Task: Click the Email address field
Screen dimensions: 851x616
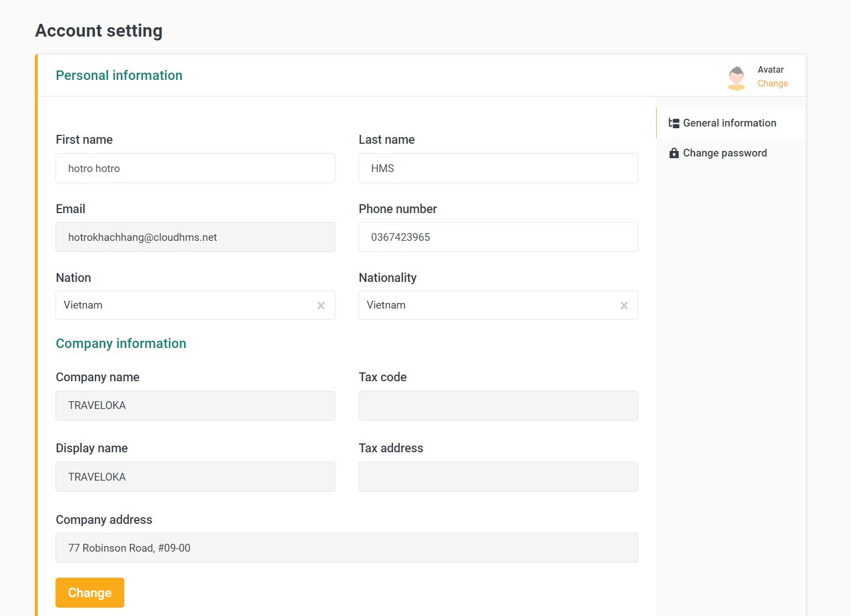Action: click(x=195, y=237)
